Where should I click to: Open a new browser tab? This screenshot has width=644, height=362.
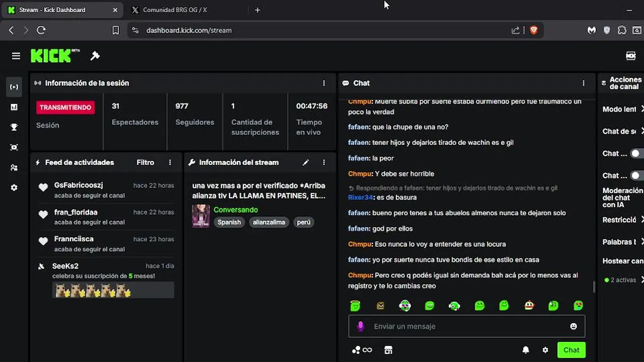click(x=258, y=10)
